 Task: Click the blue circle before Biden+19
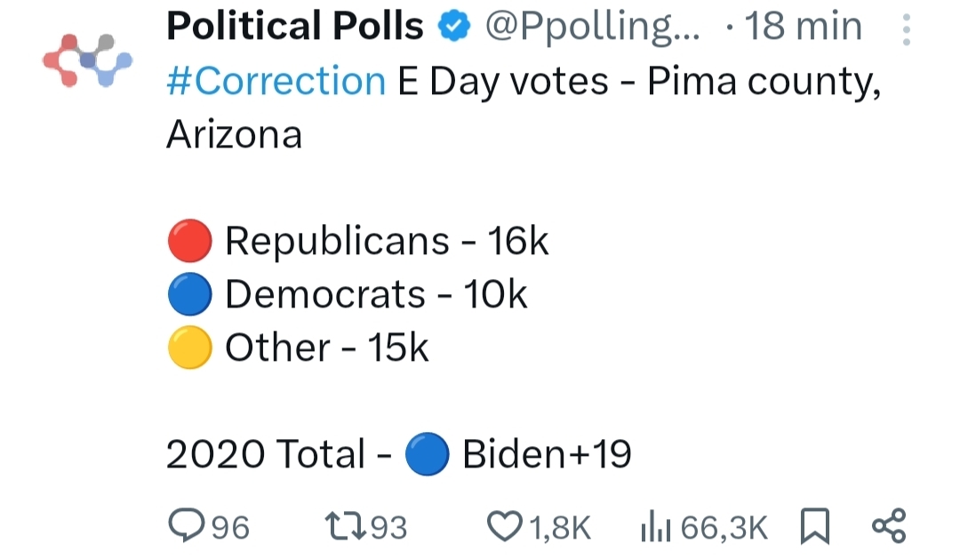point(427,455)
